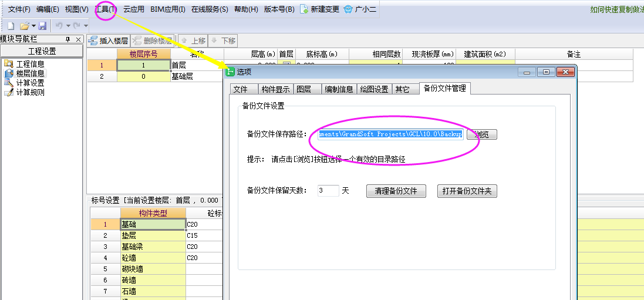Viewport: 644px width, 300px height.
Task: Select the 砼墙 component type row
Action: point(153,258)
